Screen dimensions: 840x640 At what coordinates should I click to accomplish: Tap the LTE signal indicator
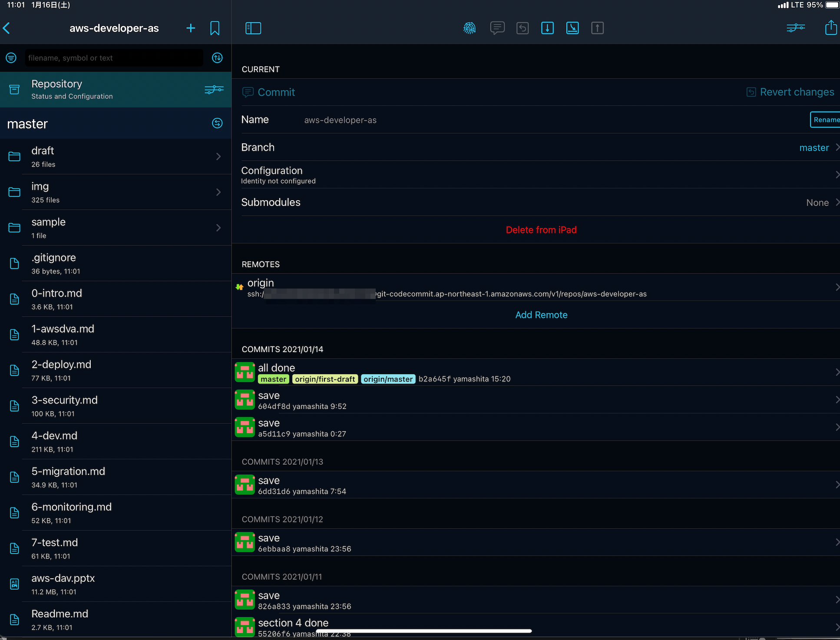point(790,5)
